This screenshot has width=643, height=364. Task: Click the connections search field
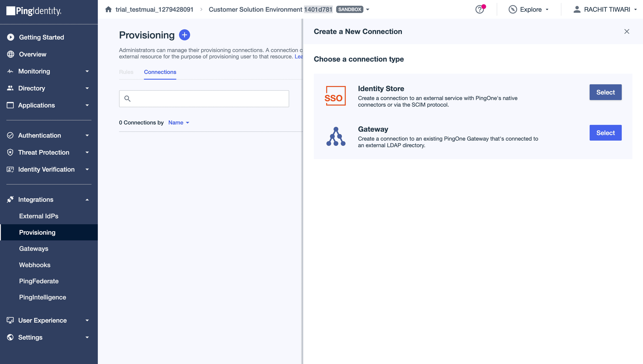click(x=204, y=99)
